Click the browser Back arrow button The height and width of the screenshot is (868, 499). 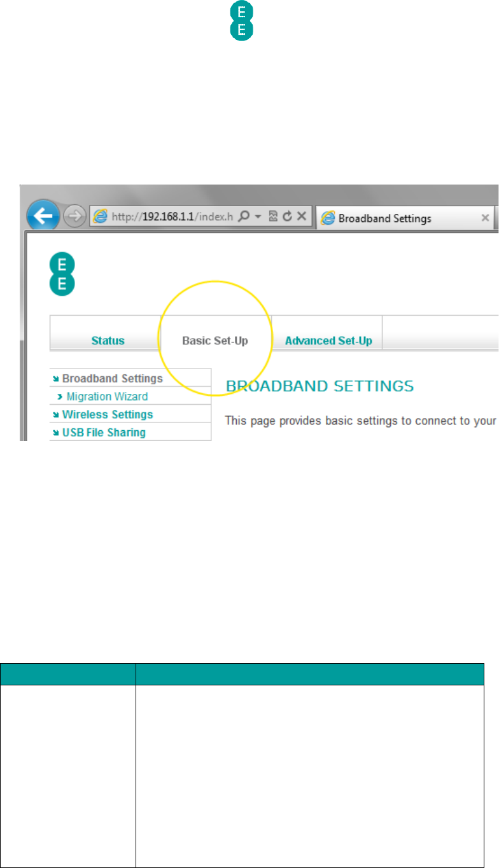coord(43,217)
